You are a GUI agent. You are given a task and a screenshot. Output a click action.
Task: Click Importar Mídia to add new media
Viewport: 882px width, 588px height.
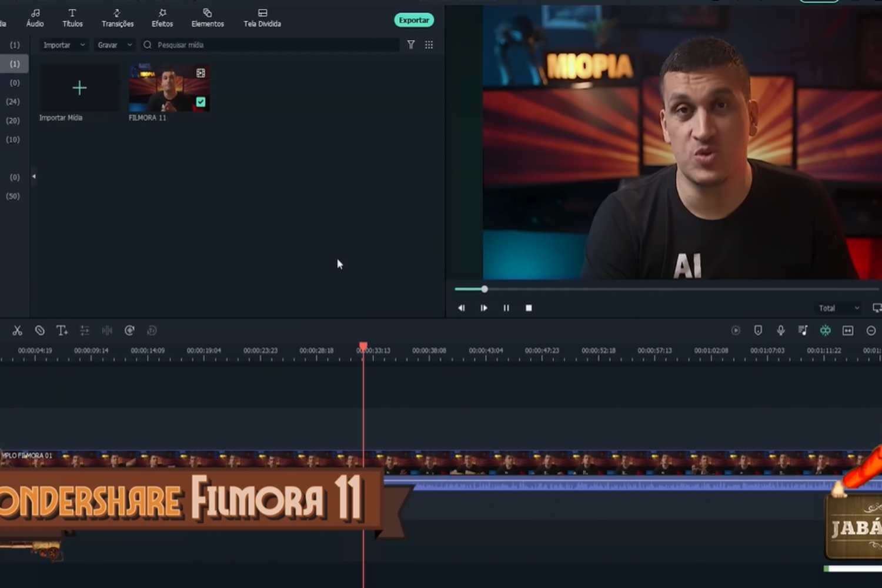click(x=79, y=88)
